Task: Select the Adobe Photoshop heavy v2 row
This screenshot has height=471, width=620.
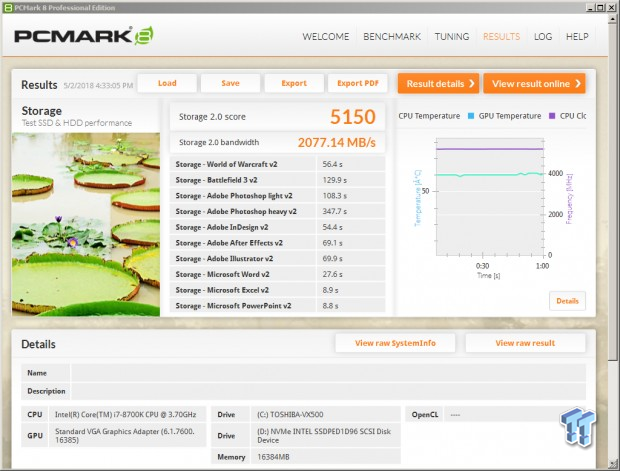Action: point(278,212)
